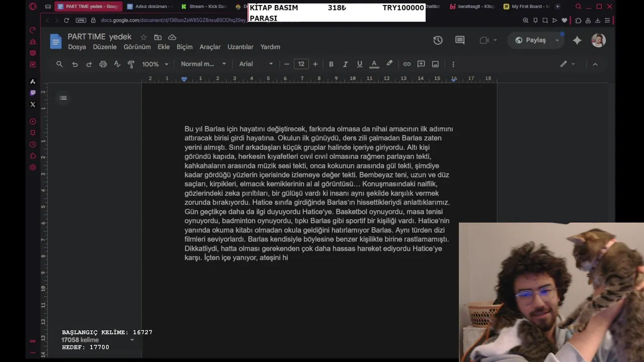Viewport: 644px width, 362px height.
Task: Show the document outline panel
Action: point(63,98)
